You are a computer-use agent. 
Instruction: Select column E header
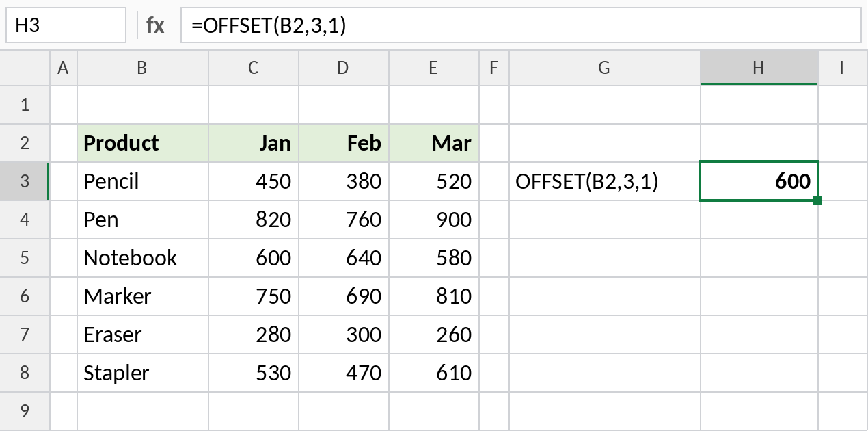(434, 67)
